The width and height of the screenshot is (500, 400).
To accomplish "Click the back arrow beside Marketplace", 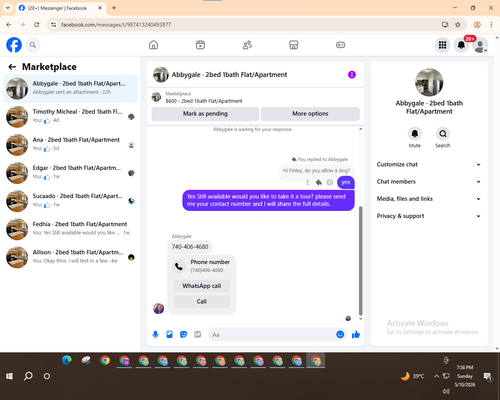I will pos(12,67).
